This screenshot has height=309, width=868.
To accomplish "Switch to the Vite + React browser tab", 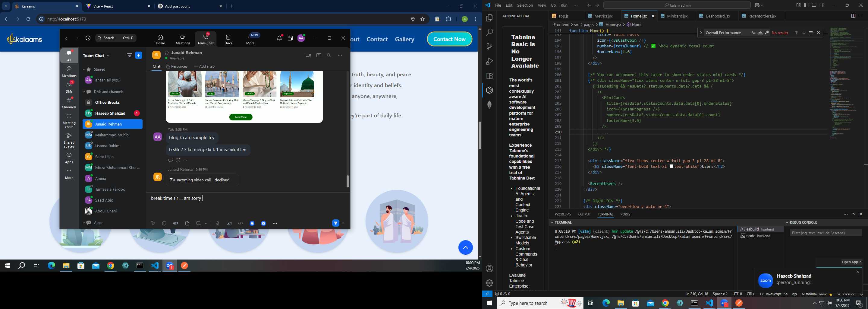I will 117,6.
